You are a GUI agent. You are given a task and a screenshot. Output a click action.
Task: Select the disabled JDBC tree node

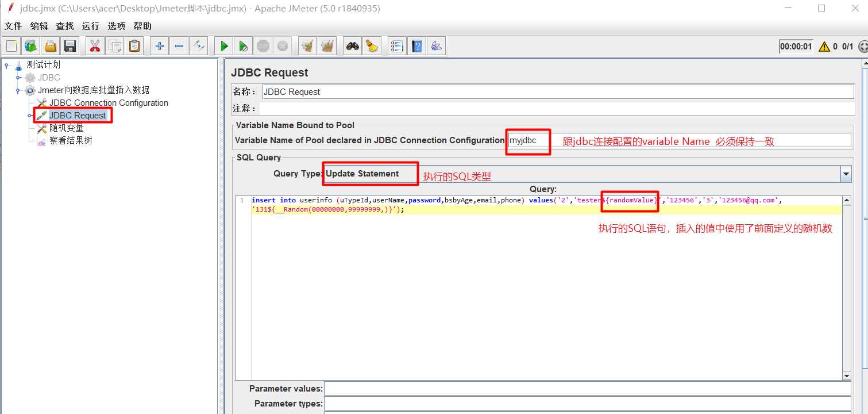tap(49, 77)
